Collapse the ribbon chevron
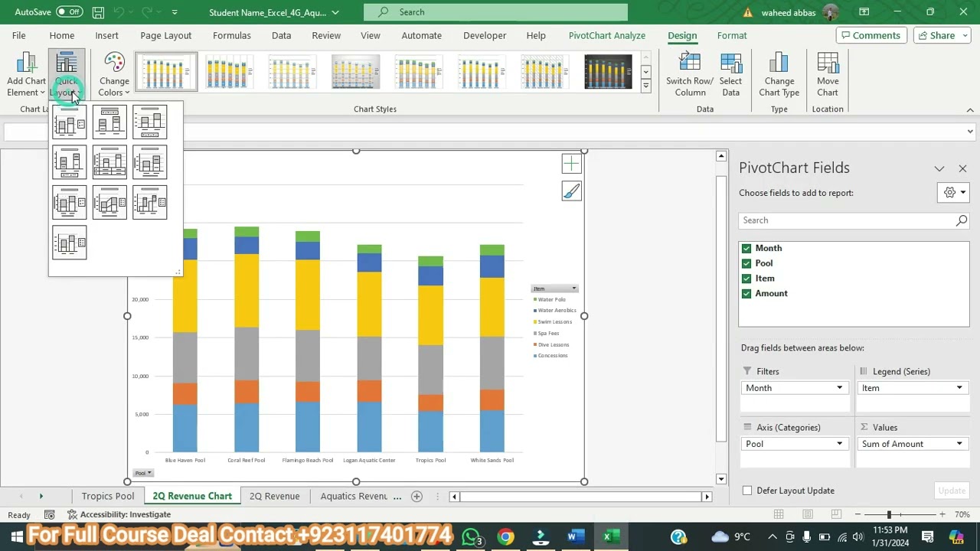The height and width of the screenshot is (551, 980). pyautogui.click(x=970, y=110)
